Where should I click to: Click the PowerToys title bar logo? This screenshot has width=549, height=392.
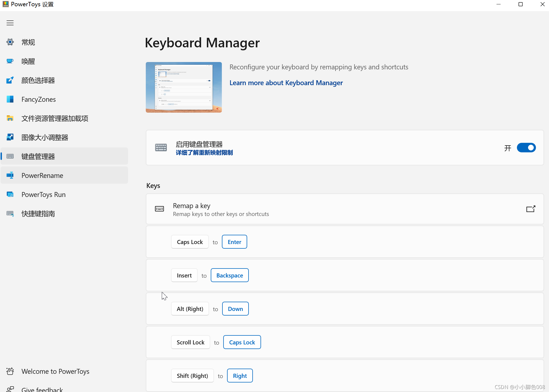point(5,4)
